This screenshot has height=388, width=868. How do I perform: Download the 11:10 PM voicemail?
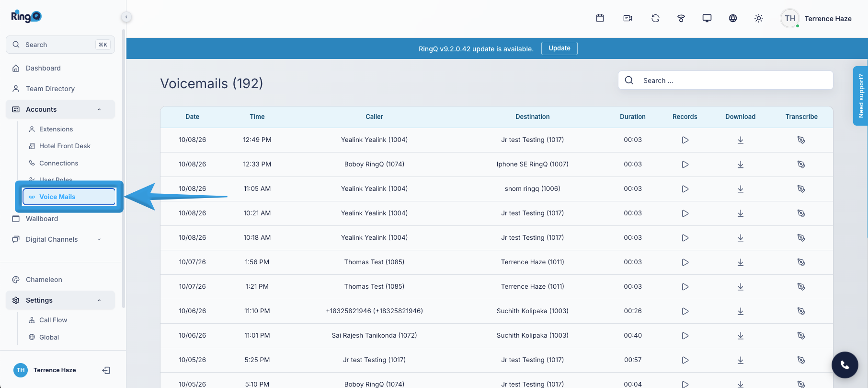coord(741,311)
